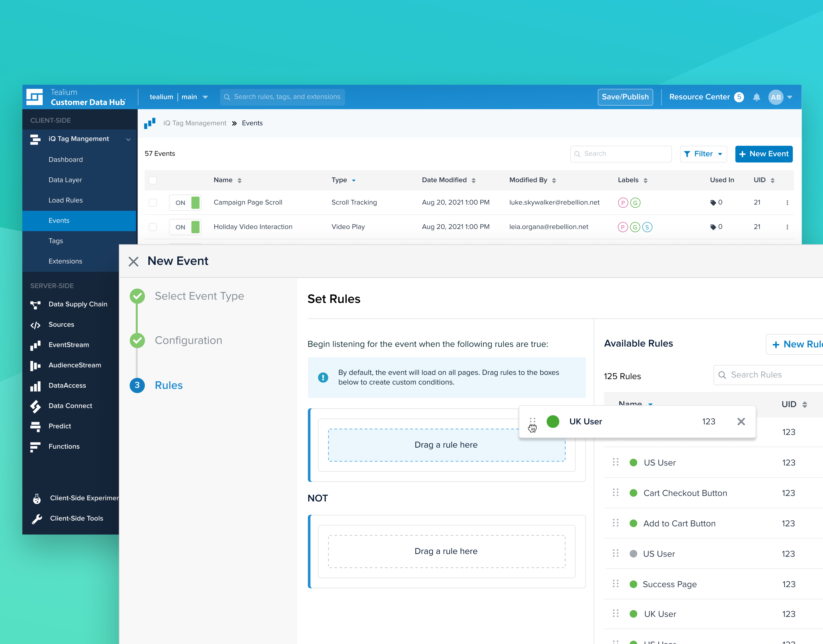
Task: Check the Campaign Page Scroll row checkbox
Action: [x=153, y=203]
